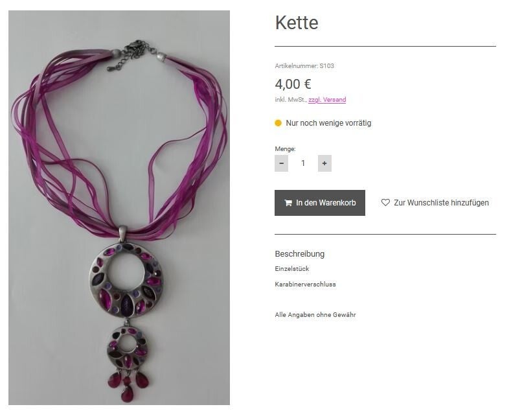This screenshot has width=511, height=420.
Task: Click the Artikelnummer S103 text
Action: (304, 66)
